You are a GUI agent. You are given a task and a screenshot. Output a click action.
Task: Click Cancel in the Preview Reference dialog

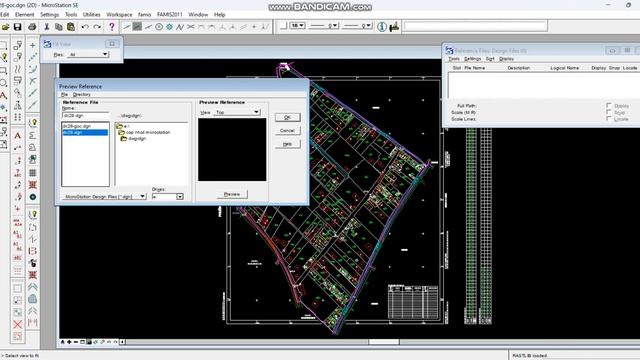287,131
